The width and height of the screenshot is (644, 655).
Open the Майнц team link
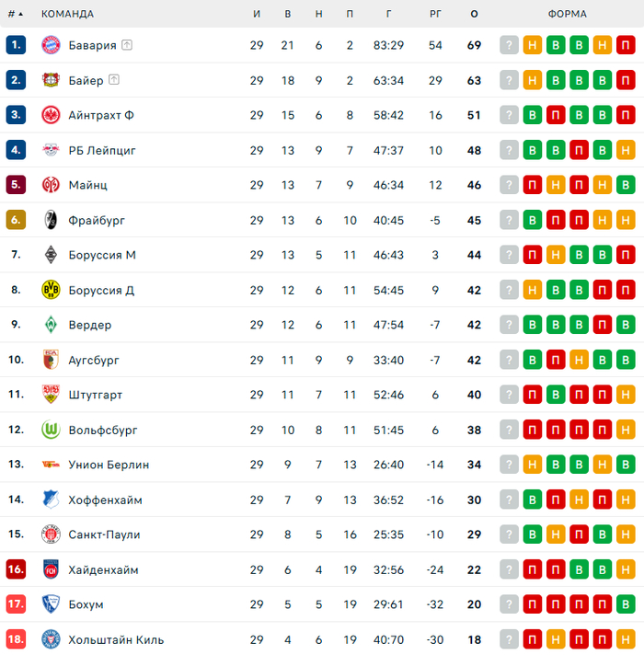(x=88, y=185)
